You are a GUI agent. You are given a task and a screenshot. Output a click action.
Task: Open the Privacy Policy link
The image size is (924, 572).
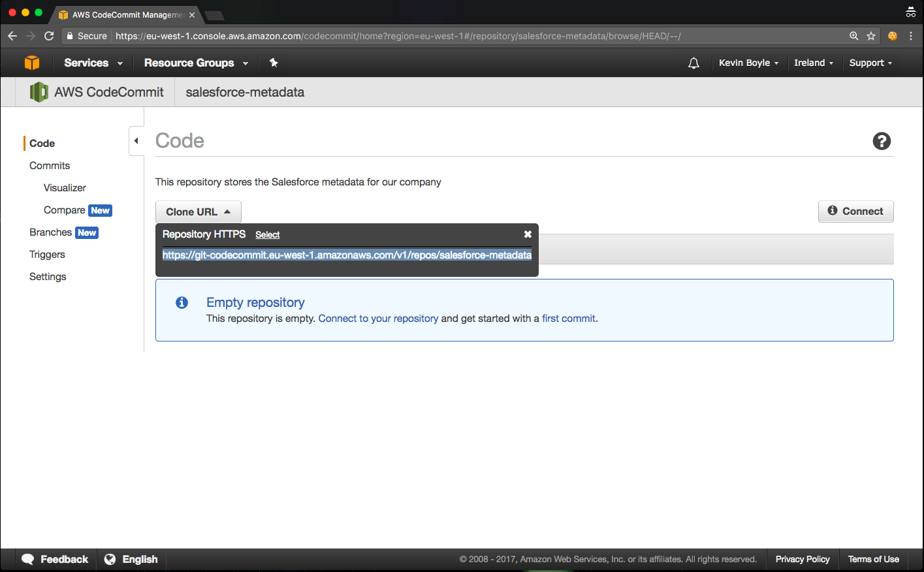803,559
